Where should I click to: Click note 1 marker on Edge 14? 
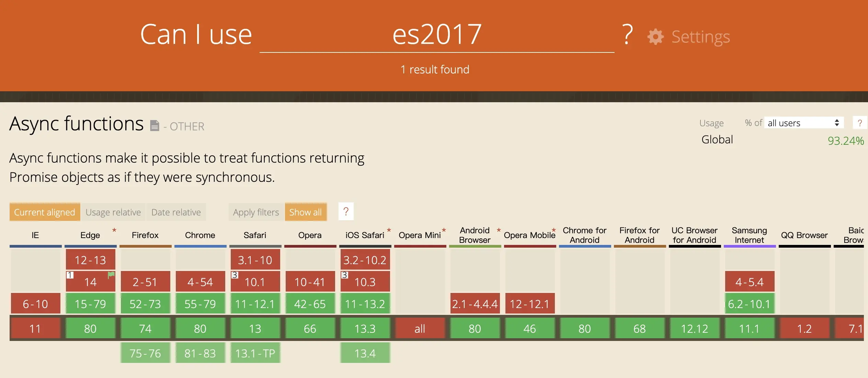click(70, 275)
